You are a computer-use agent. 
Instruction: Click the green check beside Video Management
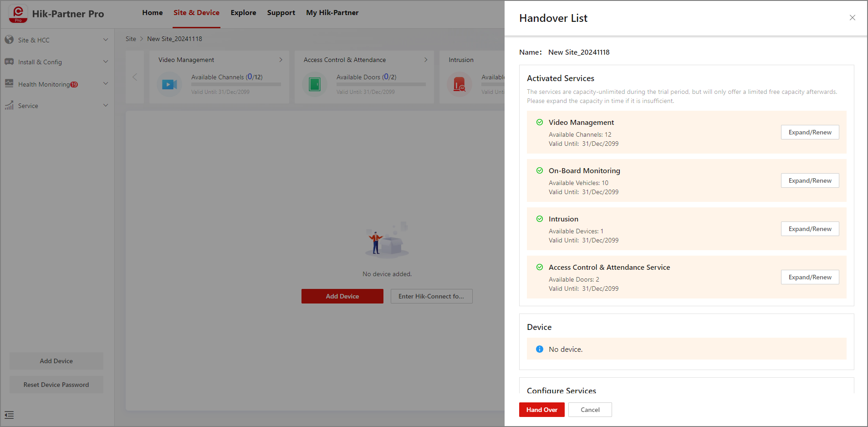point(540,122)
